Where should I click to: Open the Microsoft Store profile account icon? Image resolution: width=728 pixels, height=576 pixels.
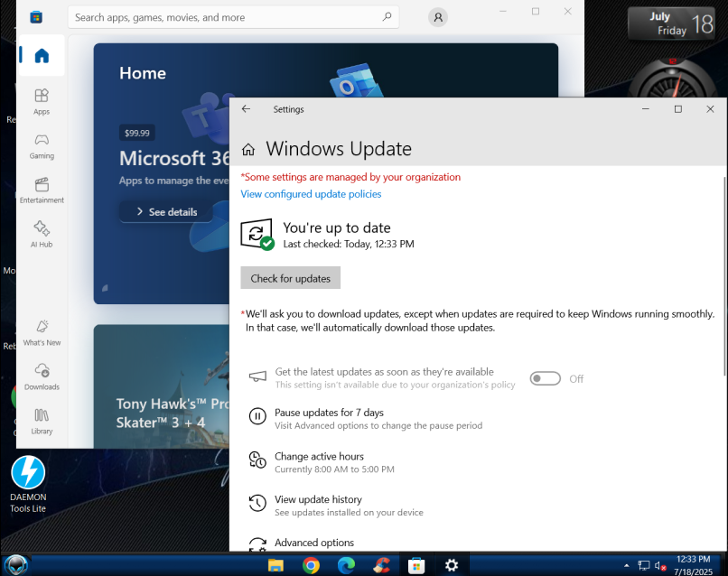437,17
